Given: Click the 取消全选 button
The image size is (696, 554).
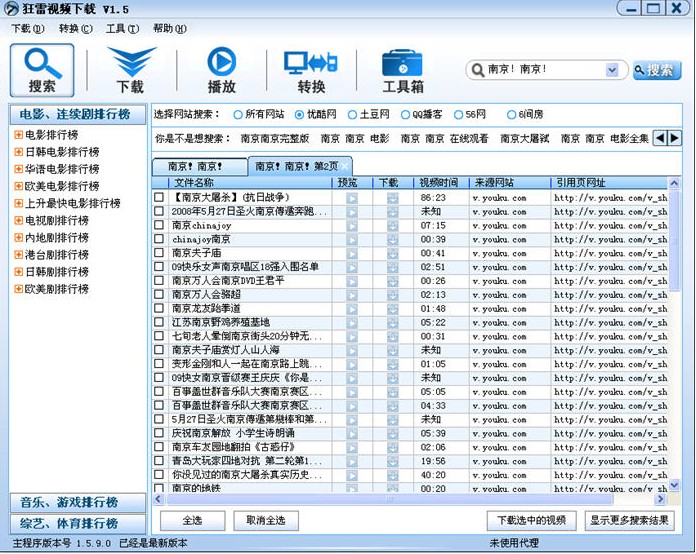Looking at the screenshot, I should pos(265,520).
